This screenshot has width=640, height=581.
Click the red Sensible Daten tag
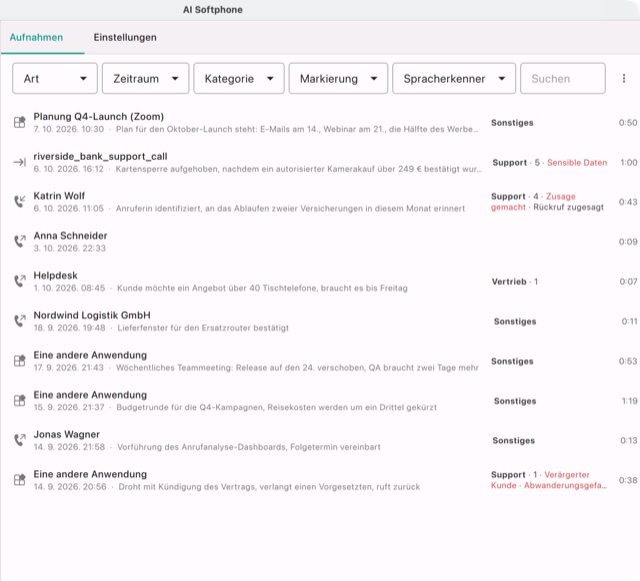click(x=577, y=163)
